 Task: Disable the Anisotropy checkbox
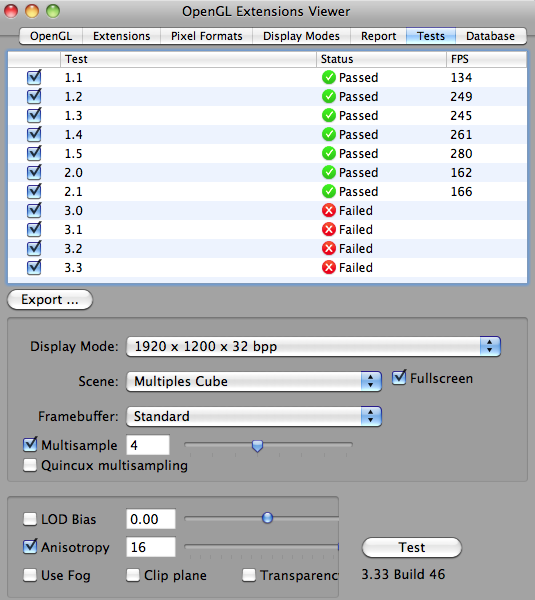point(30,547)
